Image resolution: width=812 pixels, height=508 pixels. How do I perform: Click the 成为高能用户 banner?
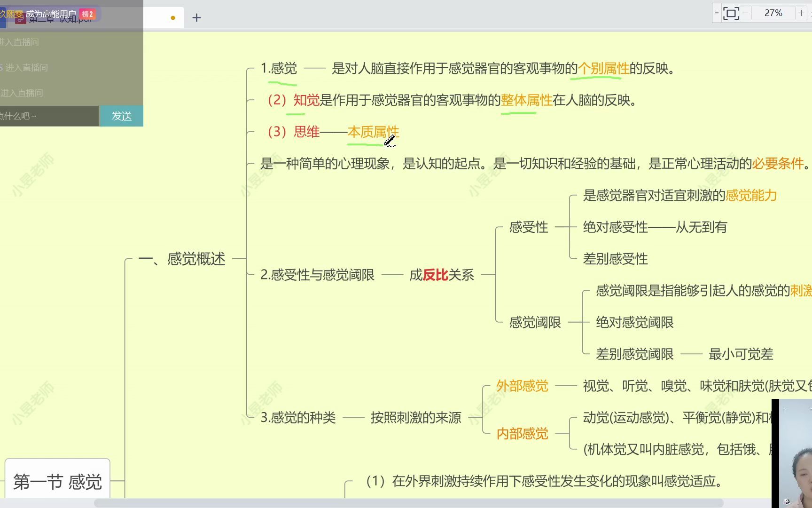pyautogui.click(x=51, y=14)
